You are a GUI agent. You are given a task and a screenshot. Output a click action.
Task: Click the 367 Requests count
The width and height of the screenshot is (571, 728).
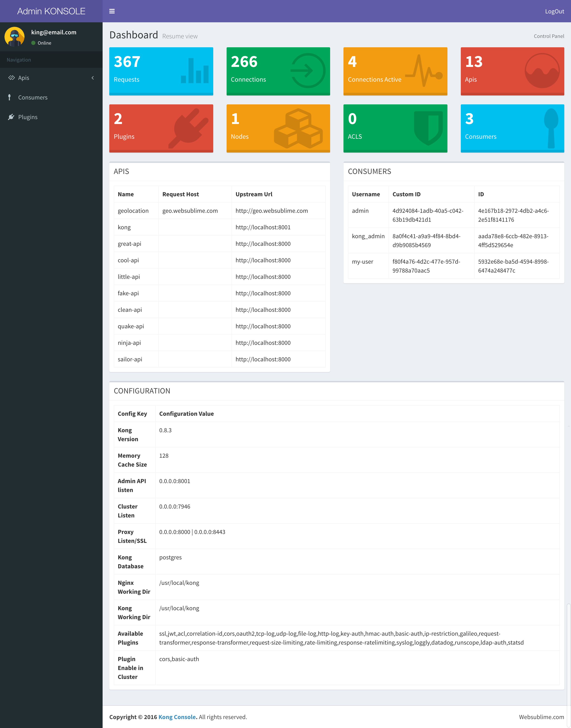tap(127, 62)
